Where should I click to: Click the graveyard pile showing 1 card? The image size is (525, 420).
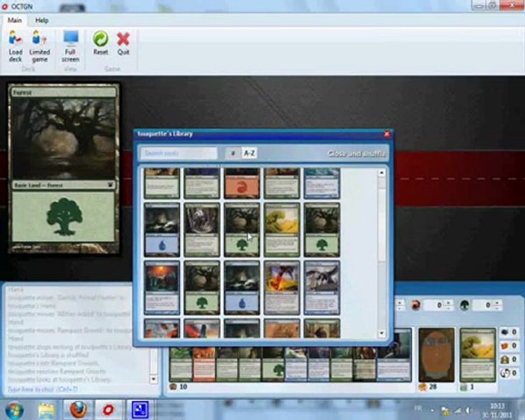click(477, 355)
